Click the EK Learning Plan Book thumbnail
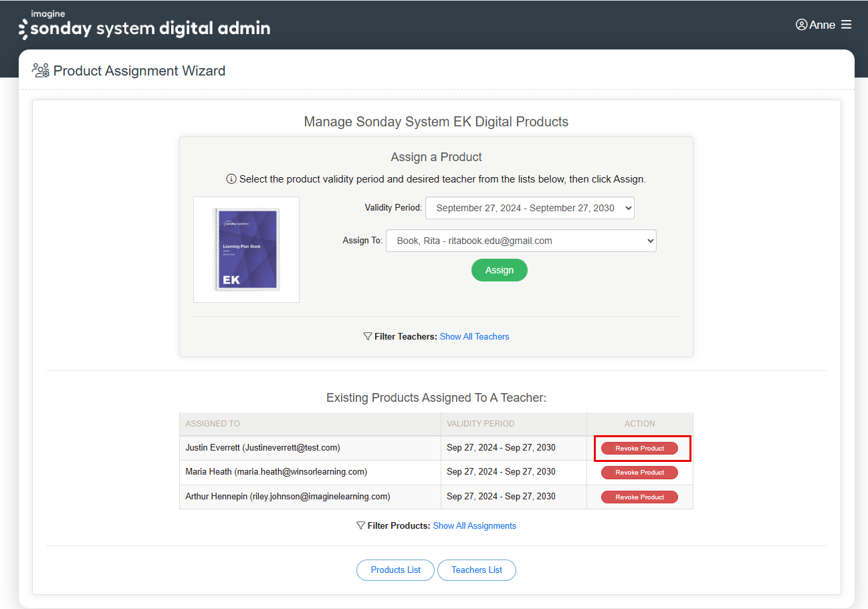Viewport: 868px width, 609px height. tap(246, 249)
